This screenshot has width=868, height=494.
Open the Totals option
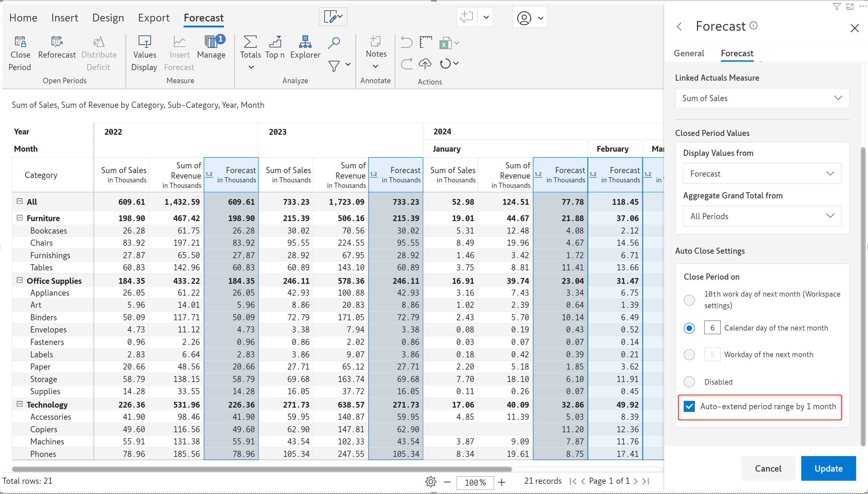click(250, 43)
